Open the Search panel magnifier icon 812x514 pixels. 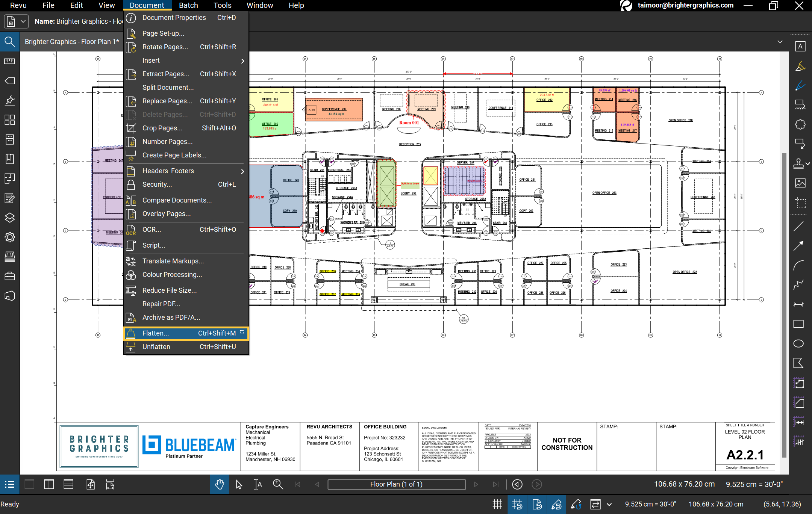point(10,42)
